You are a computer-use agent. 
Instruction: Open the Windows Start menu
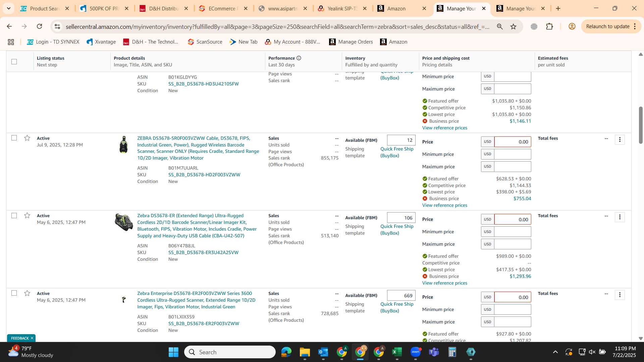[173, 352]
